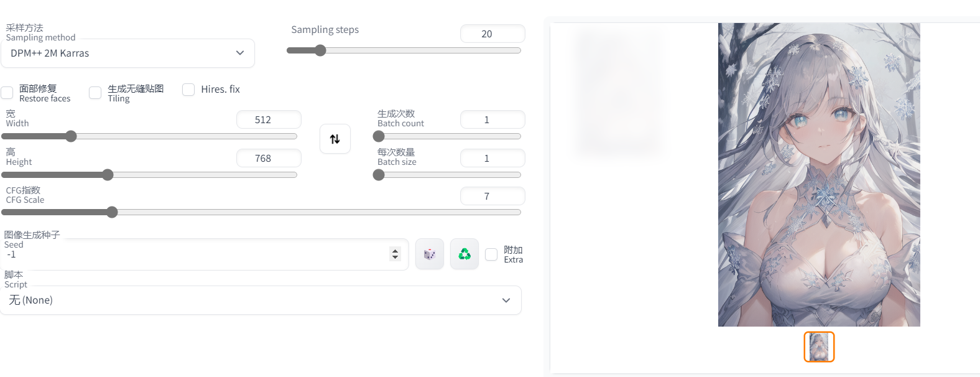This screenshot has width=980, height=377.
Task: Click the seed increment up arrow
Action: (x=395, y=251)
